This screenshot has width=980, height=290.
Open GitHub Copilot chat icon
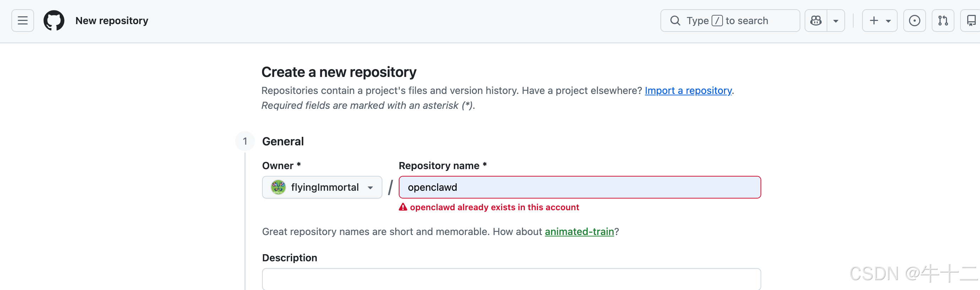[816, 21]
